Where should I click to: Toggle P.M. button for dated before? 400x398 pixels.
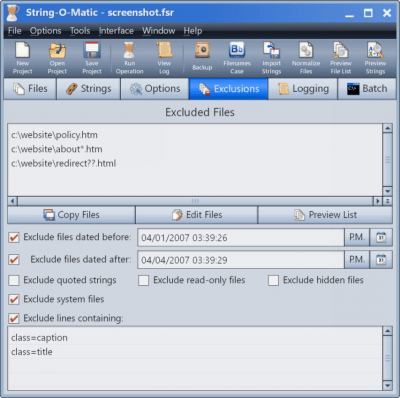357,237
